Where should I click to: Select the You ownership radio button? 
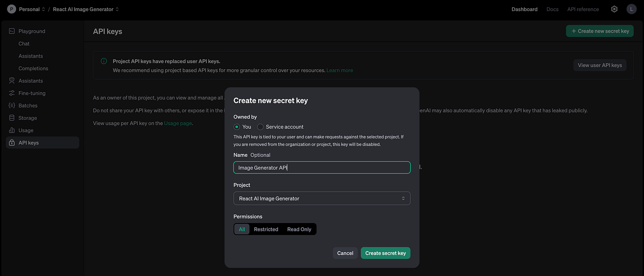click(x=236, y=126)
